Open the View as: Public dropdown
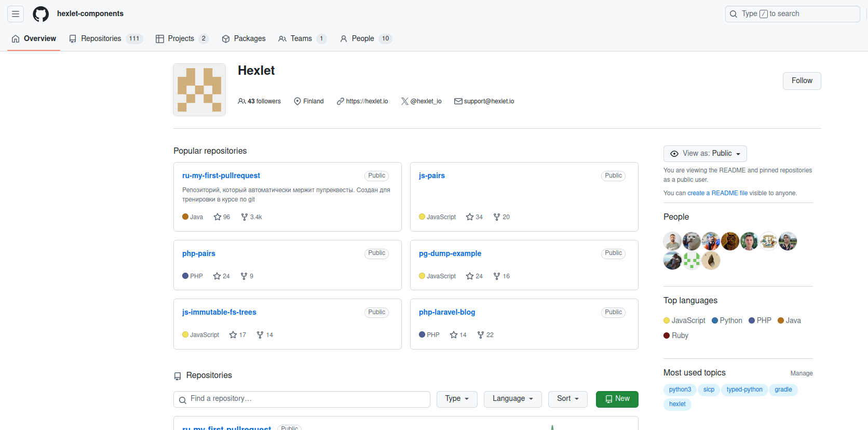The image size is (868, 430). 705,154
